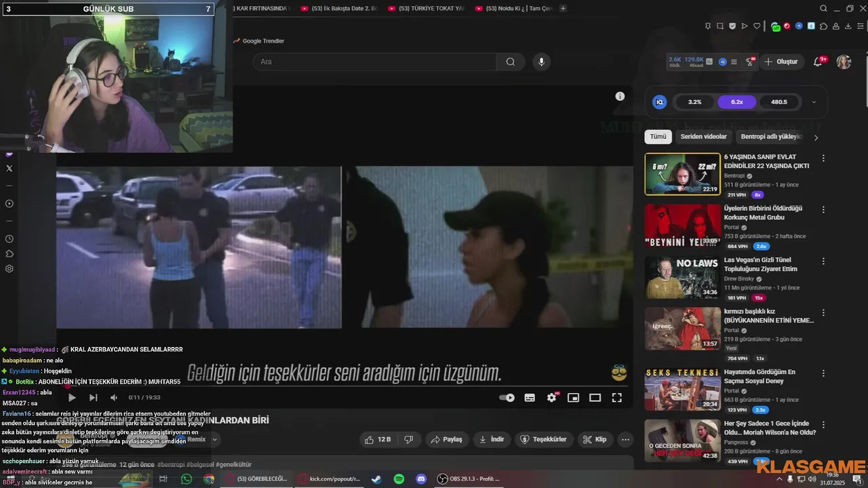The height and width of the screenshot is (488, 868).
Task: Search by voice with the microphone
Action: tap(540, 62)
